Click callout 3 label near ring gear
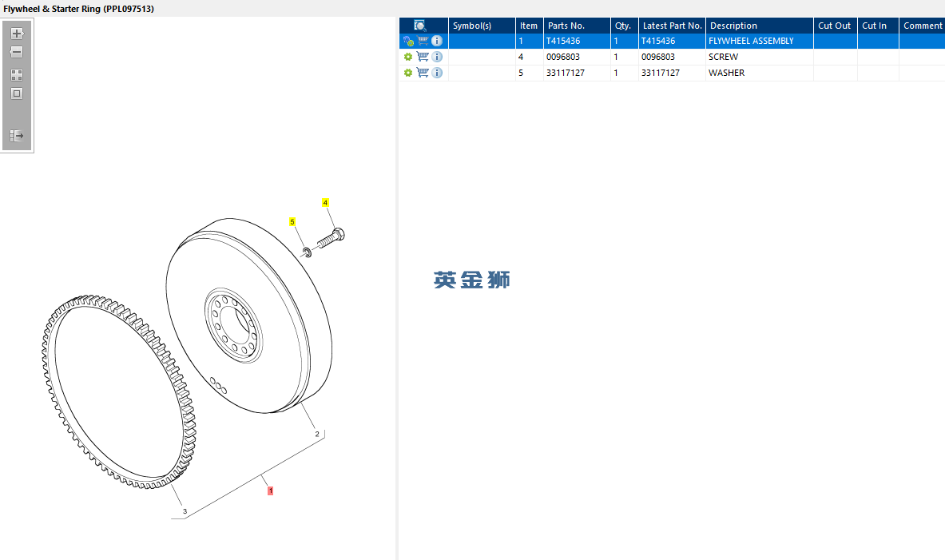This screenshot has width=945, height=560. [x=185, y=511]
